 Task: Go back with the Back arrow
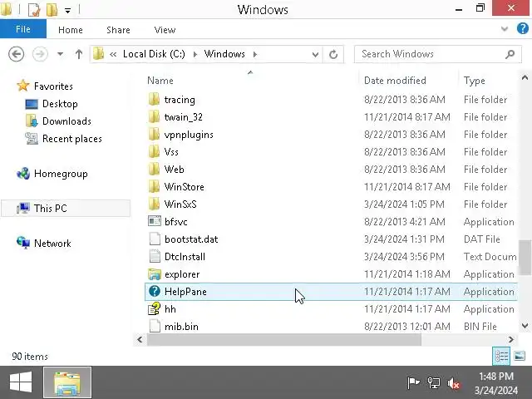pyautogui.click(x=17, y=54)
